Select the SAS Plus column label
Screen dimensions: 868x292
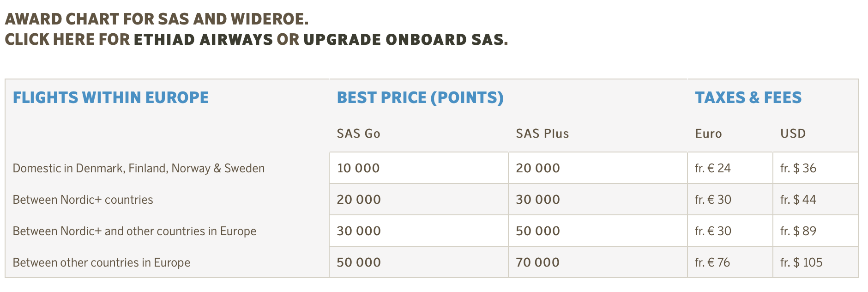pyautogui.click(x=542, y=134)
